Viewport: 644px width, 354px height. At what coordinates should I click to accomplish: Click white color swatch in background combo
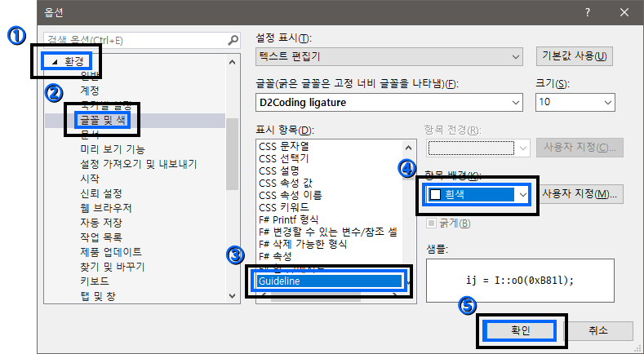[x=435, y=194]
